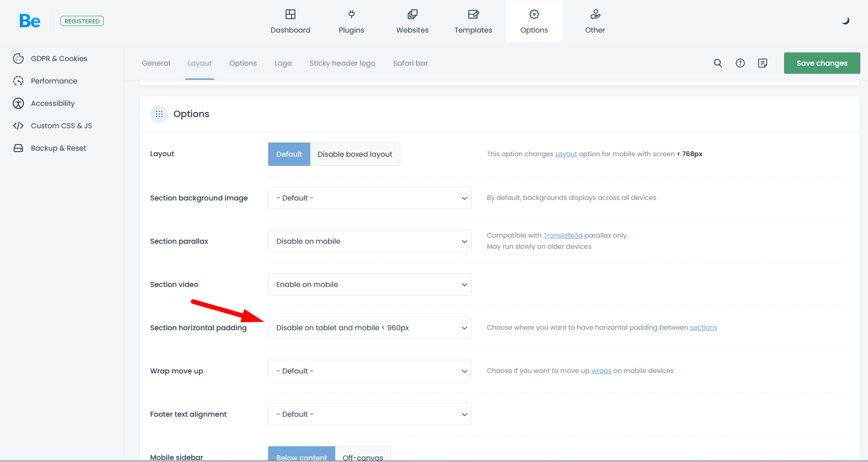Click the Options section heading
Viewport: 868px width, 462px height.
click(x=191, y=114)
